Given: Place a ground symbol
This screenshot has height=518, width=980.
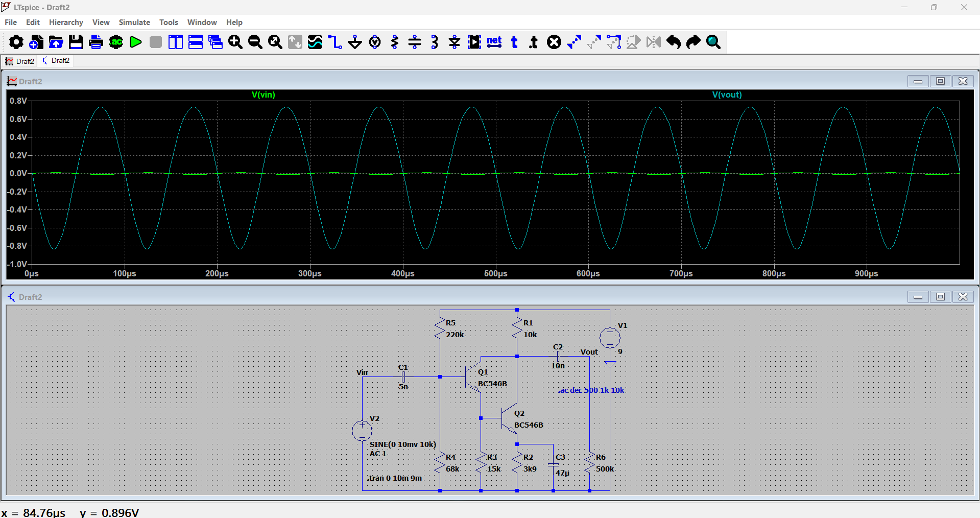Looking at the screenshot, I should (x=355, y=42).
